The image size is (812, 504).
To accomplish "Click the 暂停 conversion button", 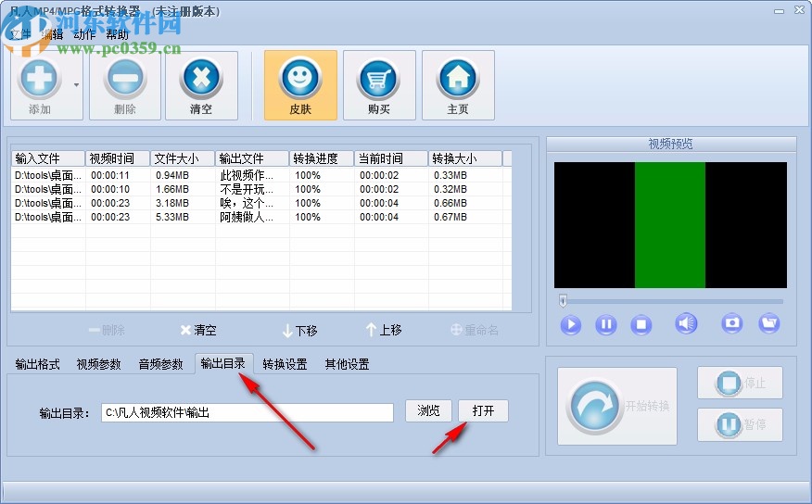I will tap(740, 425).
